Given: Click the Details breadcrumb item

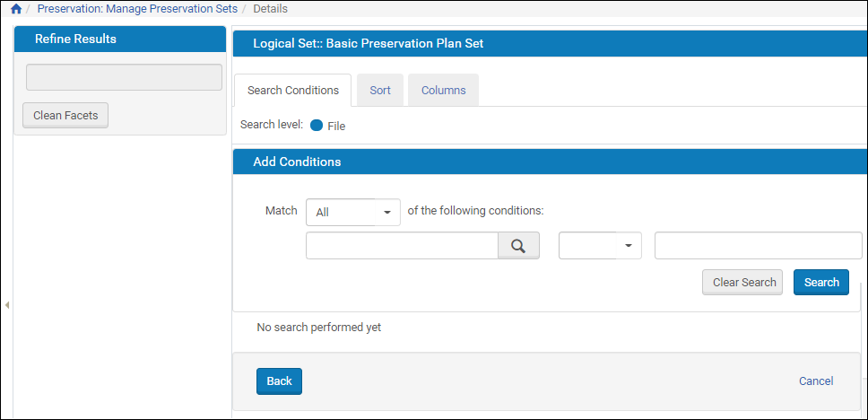Looking at the screenshot, I should click(271, 9).
